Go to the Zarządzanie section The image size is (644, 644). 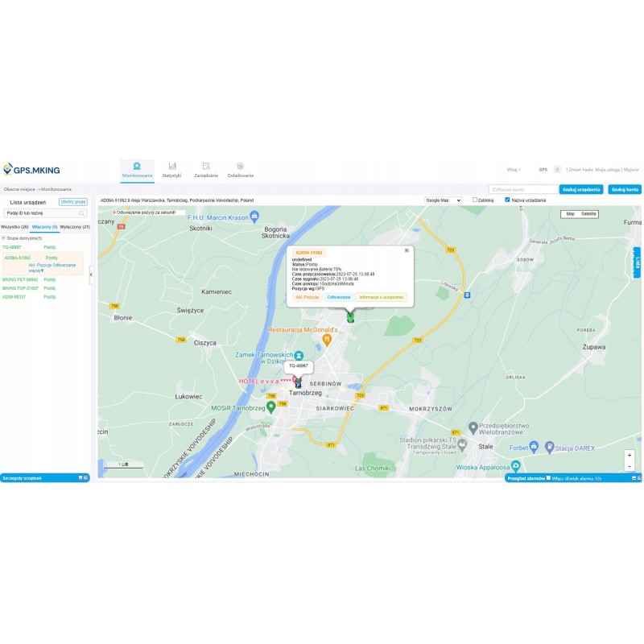tap(206, 169)
